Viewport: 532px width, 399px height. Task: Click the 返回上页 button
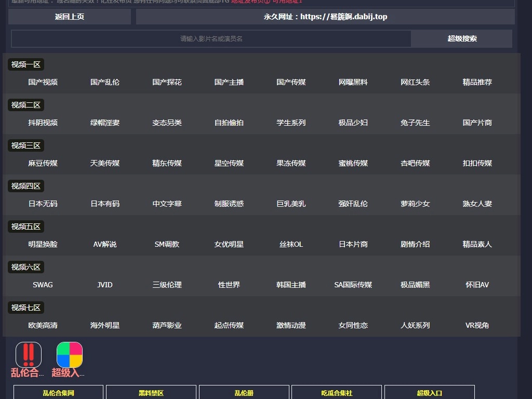[70, 17]
